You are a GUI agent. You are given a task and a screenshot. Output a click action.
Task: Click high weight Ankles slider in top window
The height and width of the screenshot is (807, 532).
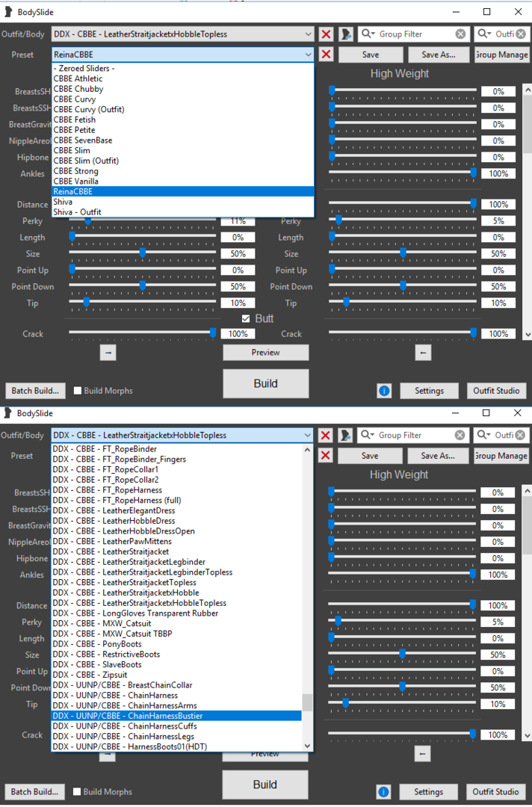tap(402, 173)
